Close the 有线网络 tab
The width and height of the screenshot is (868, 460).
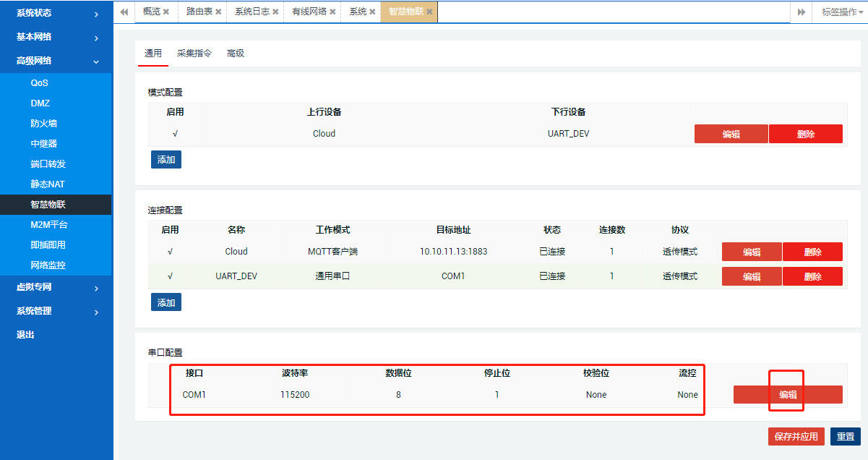click(331, 12)
